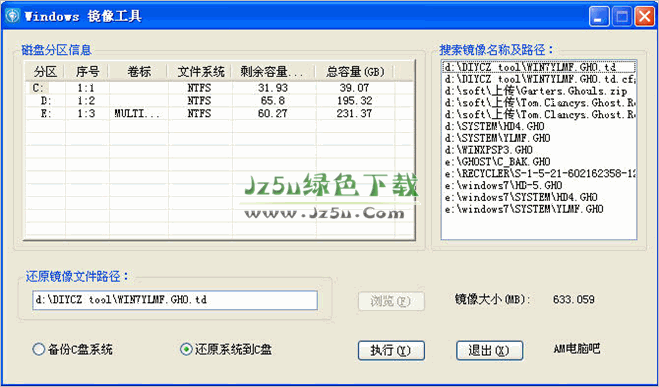Click the 195.32 total capacity cell
Viewport: 659px width, 387px height.
(x=354, y=101)
